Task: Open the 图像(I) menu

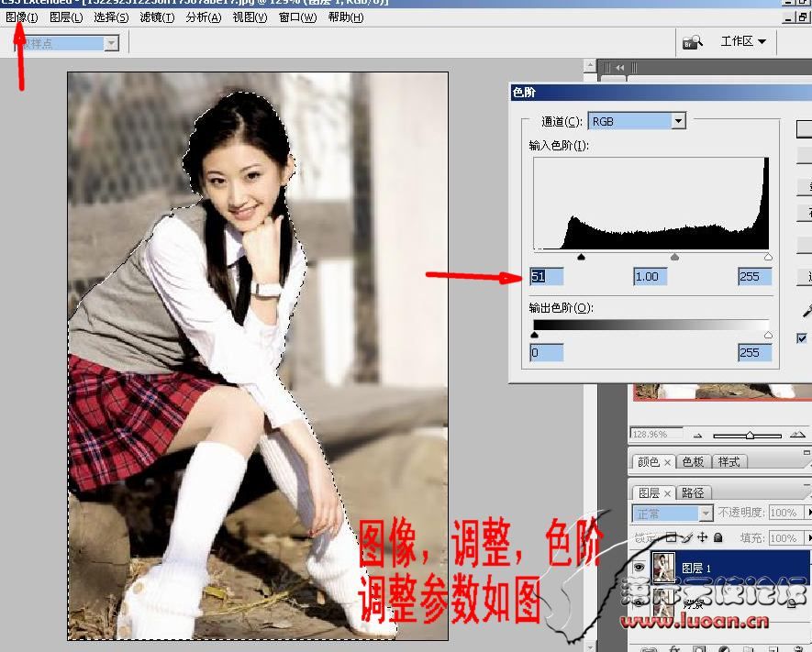Action: point(21,17)
